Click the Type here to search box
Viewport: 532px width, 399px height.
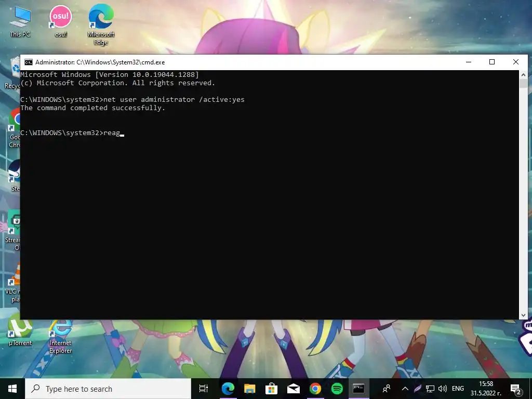click(108, 389)
